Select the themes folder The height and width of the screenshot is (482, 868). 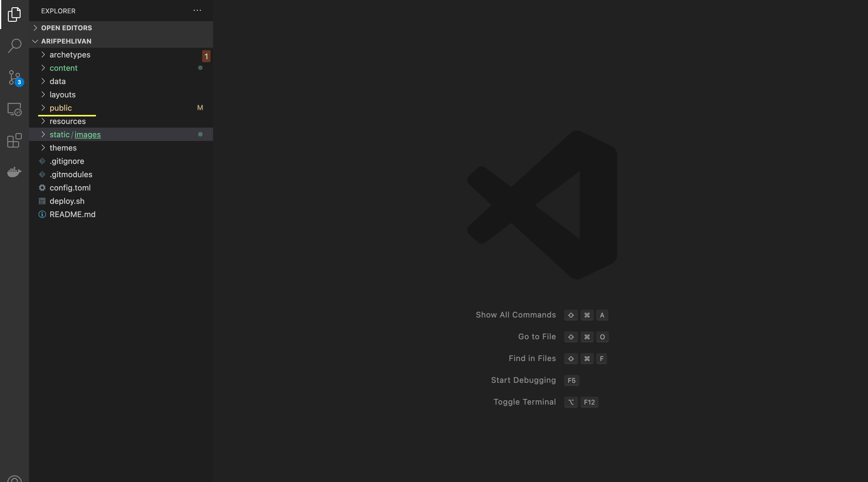click(121, 148)
